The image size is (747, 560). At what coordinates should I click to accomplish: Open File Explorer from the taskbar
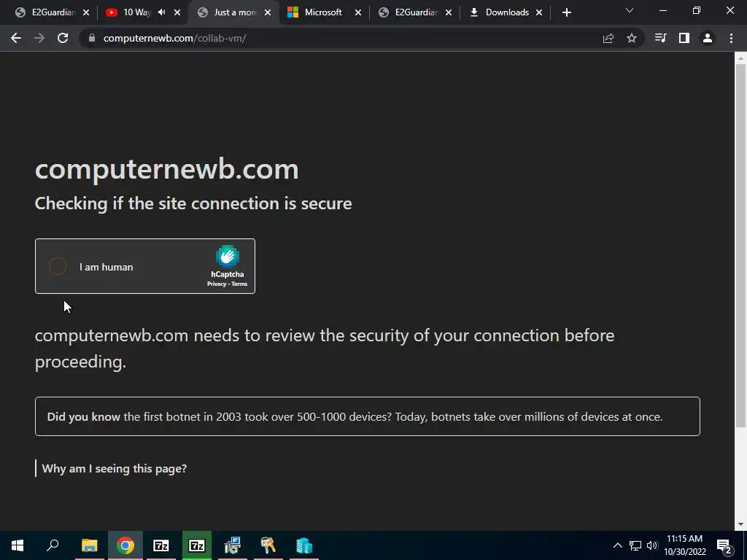(89, 545)
